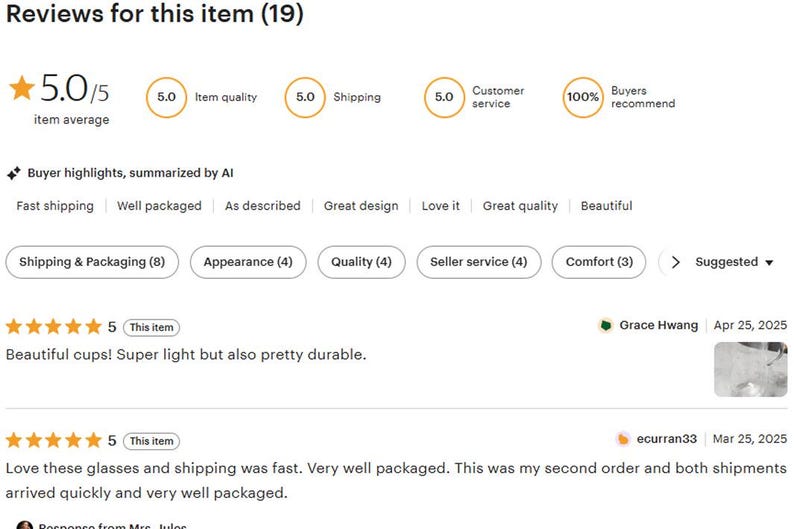Click the AI sparkle icon beside Buyer highlights

point(14,173)
